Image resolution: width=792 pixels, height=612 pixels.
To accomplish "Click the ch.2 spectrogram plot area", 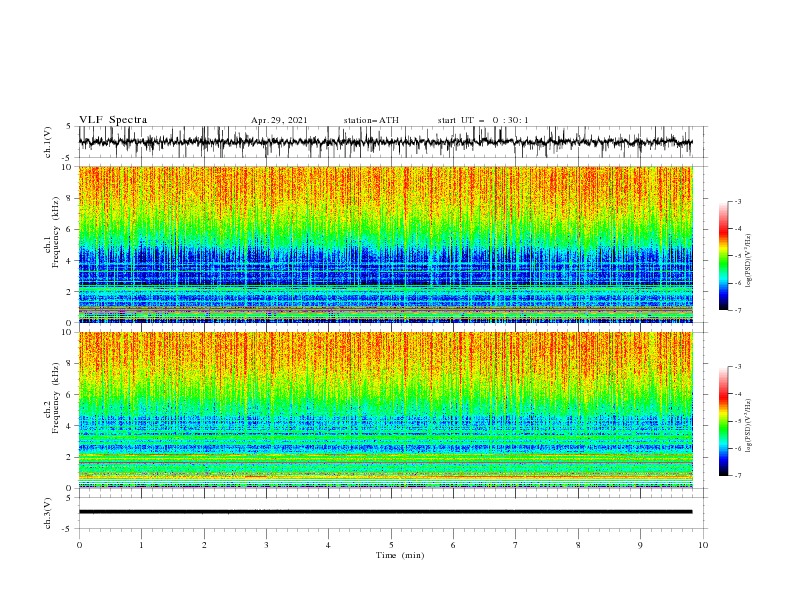I will (385, 410).
